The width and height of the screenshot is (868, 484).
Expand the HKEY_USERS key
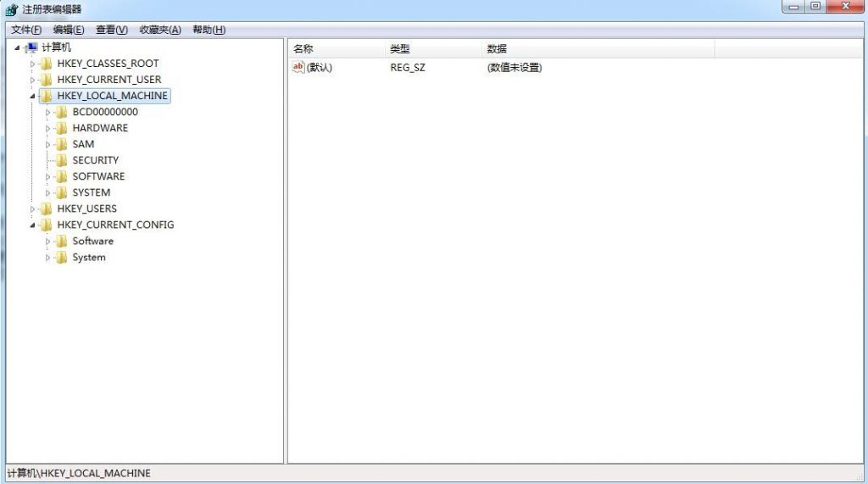pyautogui.click(x=32, y=209)
